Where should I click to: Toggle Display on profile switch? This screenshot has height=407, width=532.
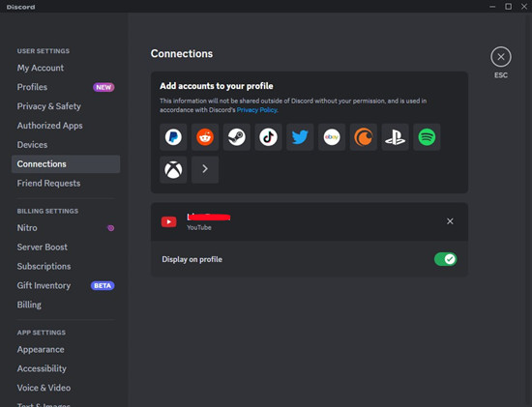[446, 259]
